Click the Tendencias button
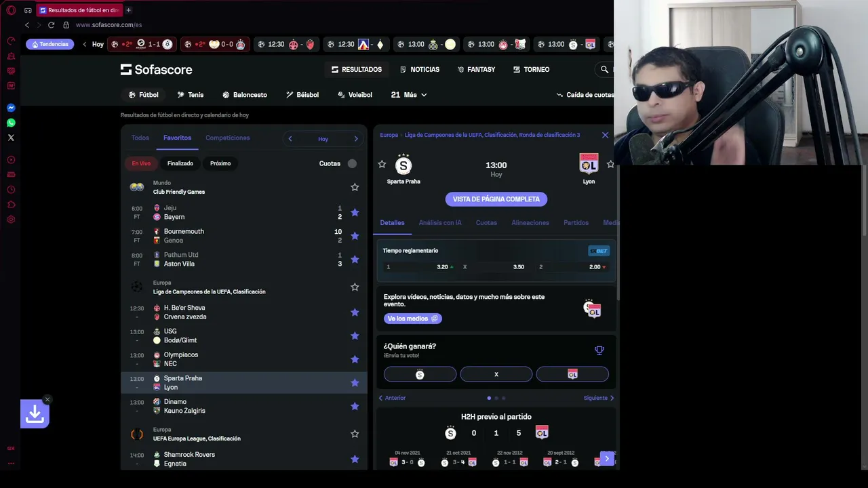 50,44
